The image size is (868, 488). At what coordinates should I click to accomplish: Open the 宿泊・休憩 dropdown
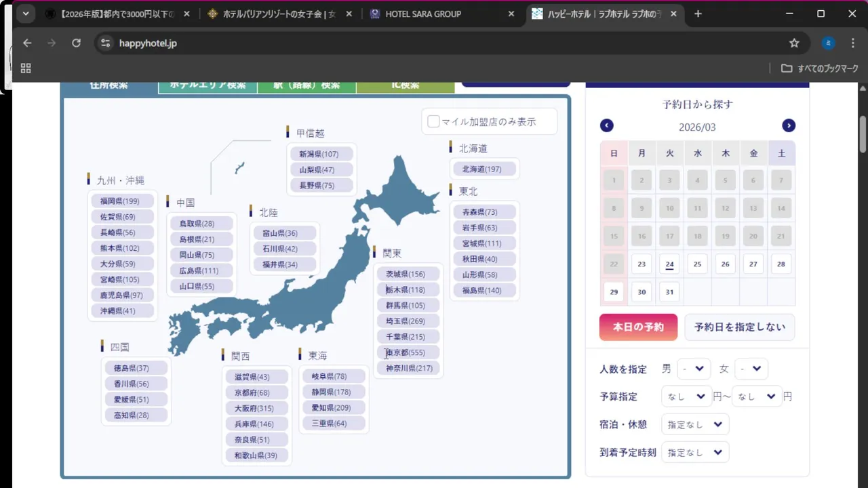click(695, 424)
